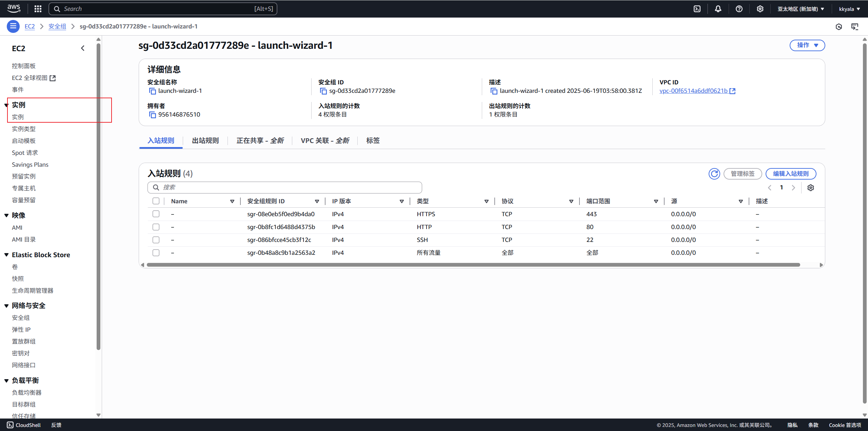Viewport: 868px width, 431px height.
Task: Collapse the Elastic Block Store section
Action: [x=6, y=255]
